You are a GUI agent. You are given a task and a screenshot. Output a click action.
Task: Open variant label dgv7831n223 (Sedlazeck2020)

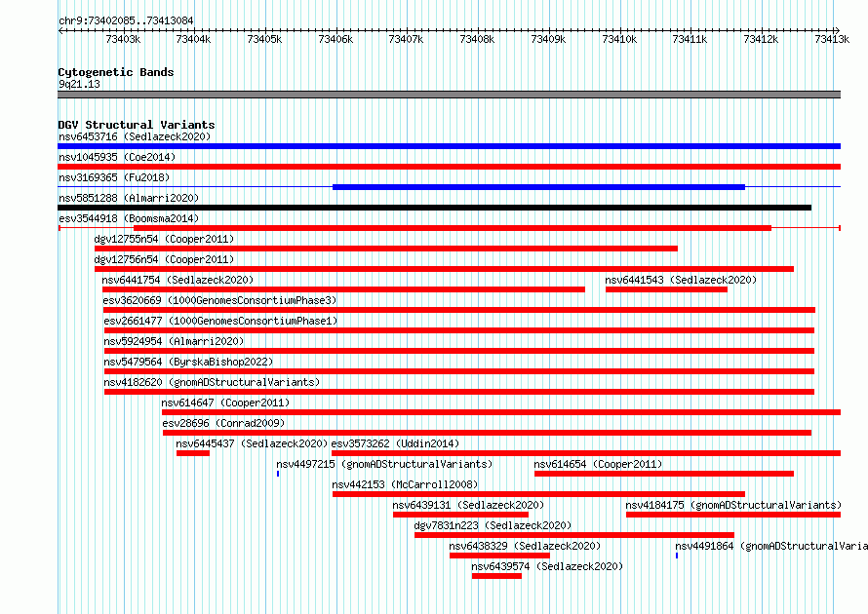pyautogui.click(x=493, y=525)
